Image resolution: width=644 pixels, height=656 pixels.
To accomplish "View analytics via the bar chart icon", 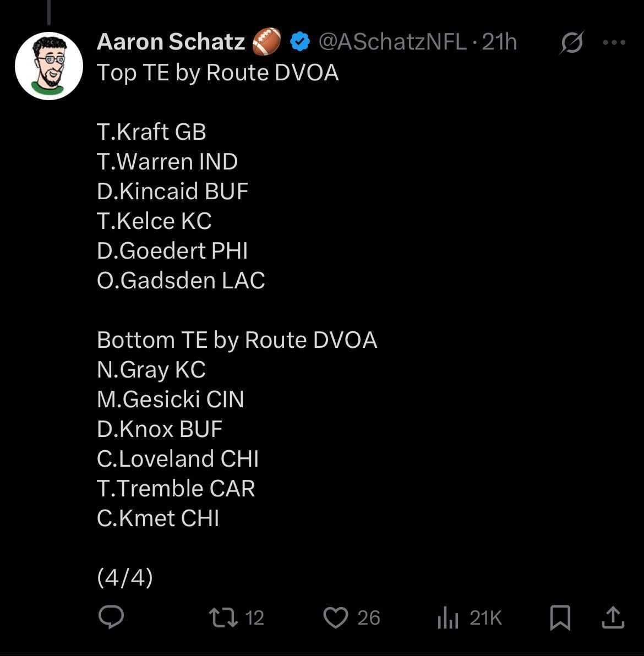I will click(x=447, y=617).
